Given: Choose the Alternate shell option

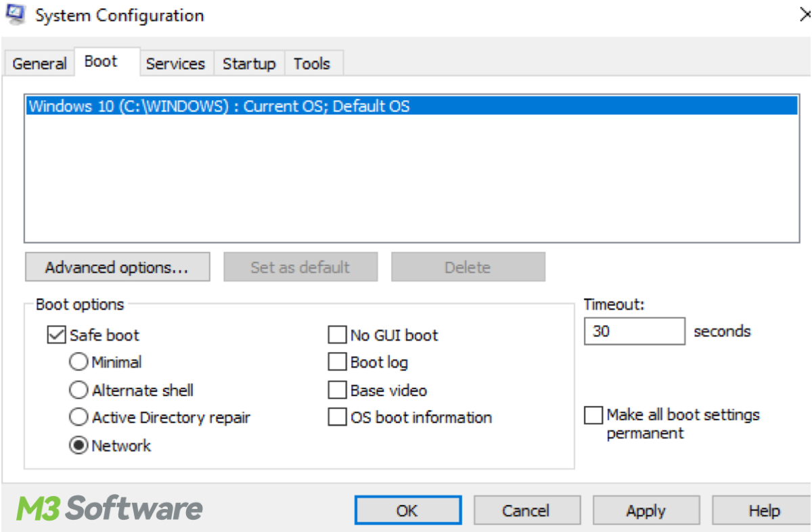Looking at the screenshot, I should tap(78, 390).
